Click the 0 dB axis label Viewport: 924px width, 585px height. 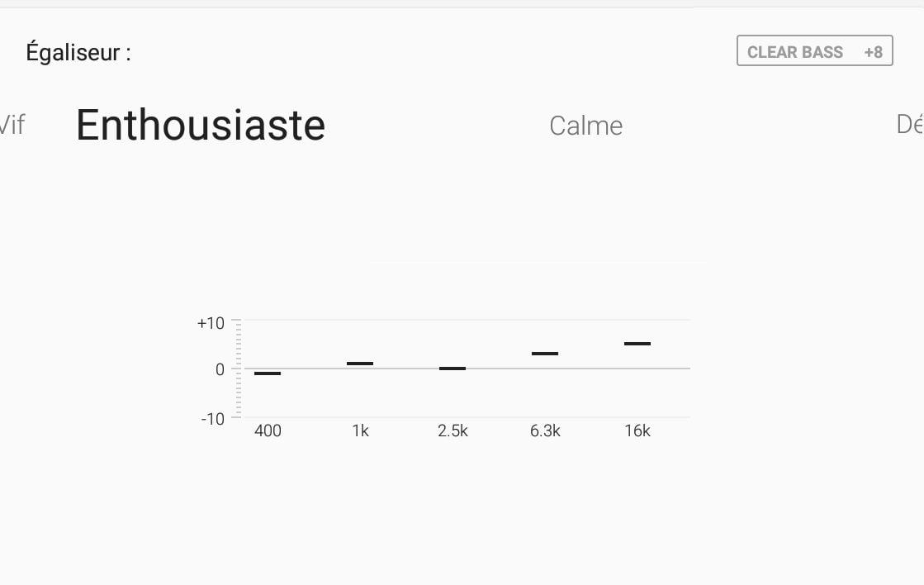click(220, 369)
